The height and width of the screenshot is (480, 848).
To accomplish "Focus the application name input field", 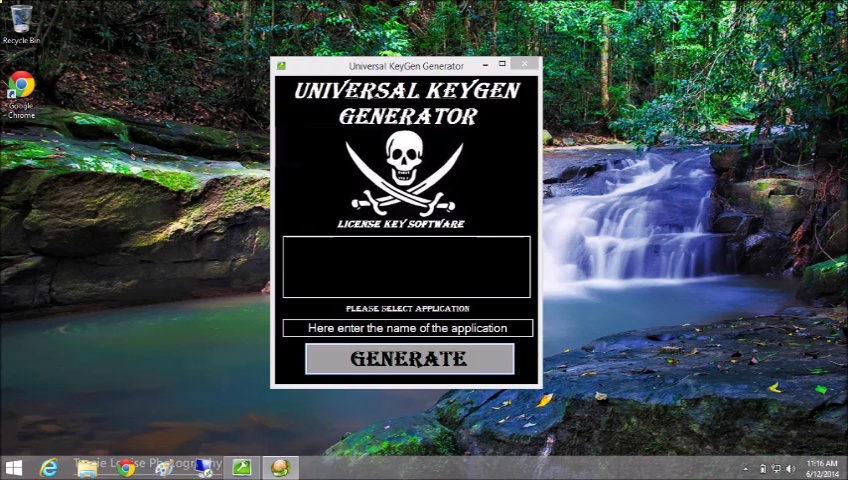I will 408,328.
